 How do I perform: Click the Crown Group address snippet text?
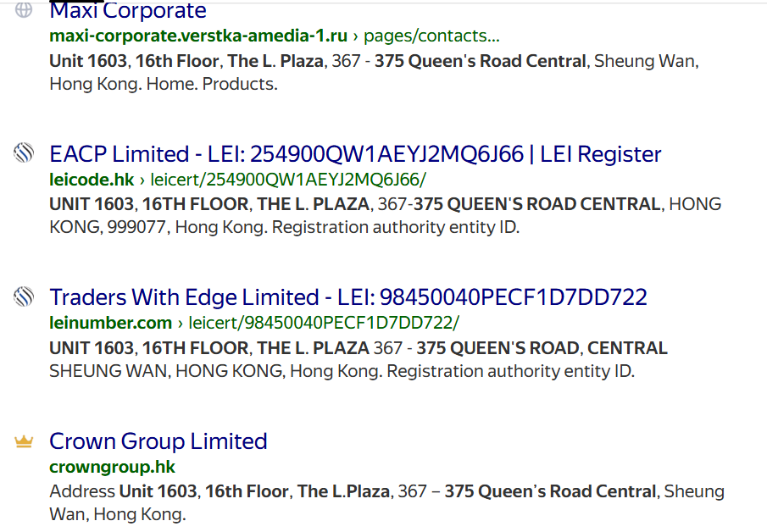pos(387,502)
